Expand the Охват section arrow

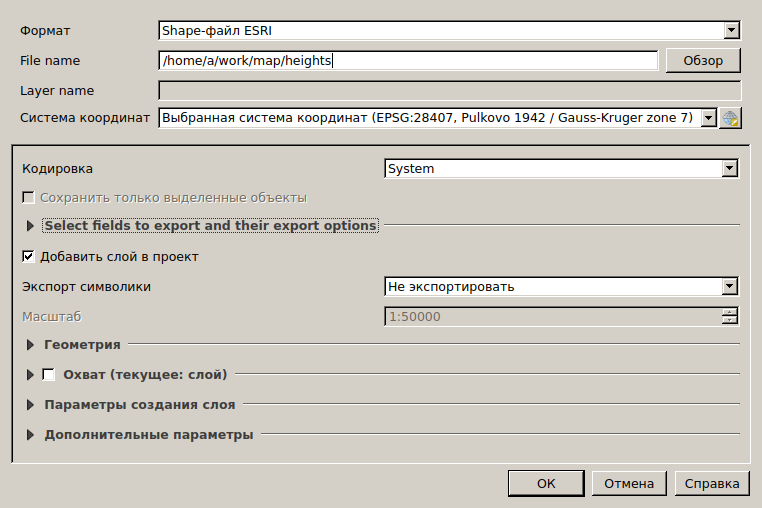[x=30, y=375]
